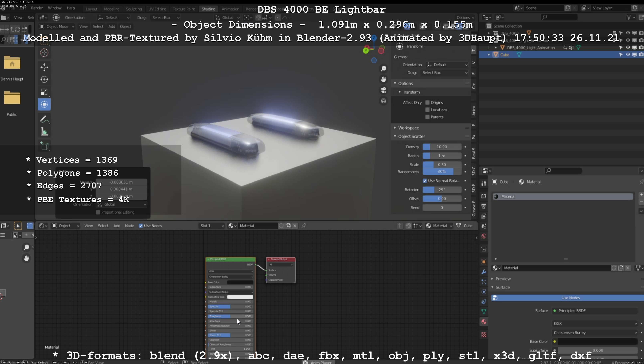
Task: Click the viewport pan hand icon
Action: [383, 79]
